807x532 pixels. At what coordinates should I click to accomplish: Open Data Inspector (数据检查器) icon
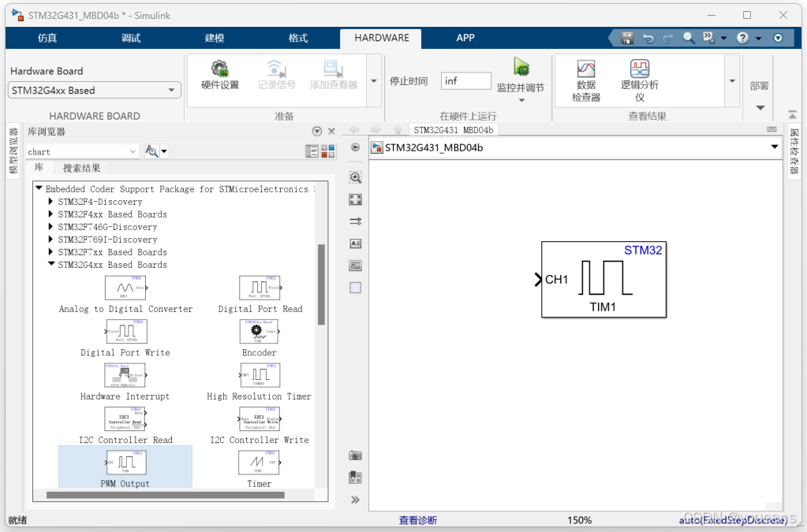click(x=586, y=69)
